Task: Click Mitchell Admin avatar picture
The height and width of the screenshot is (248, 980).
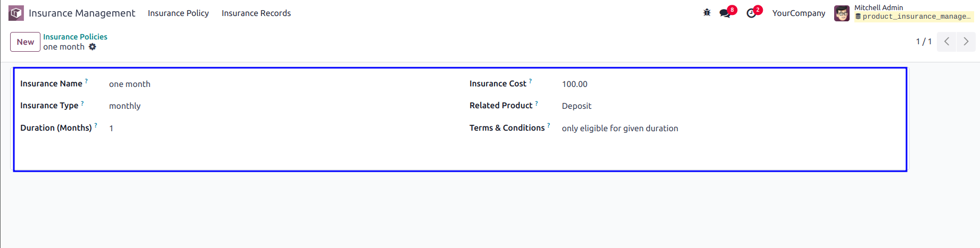Action: [842, 13]
